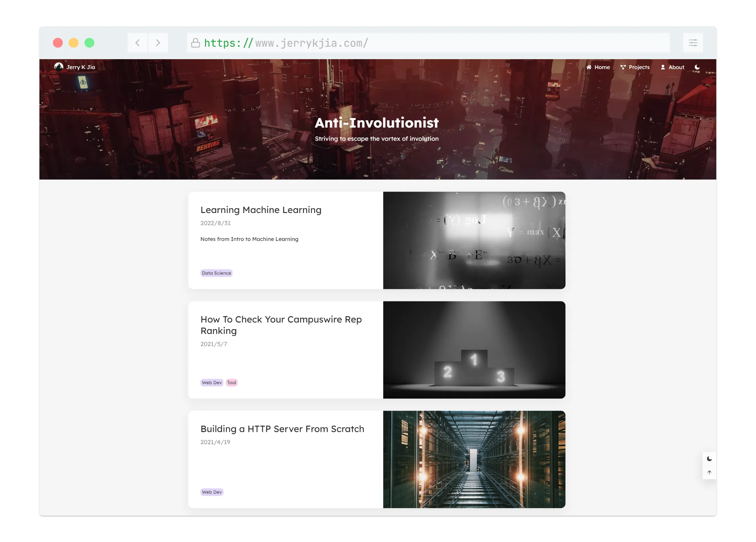
Task: Click the address bar URL field
Action: (x=428, y=43)
